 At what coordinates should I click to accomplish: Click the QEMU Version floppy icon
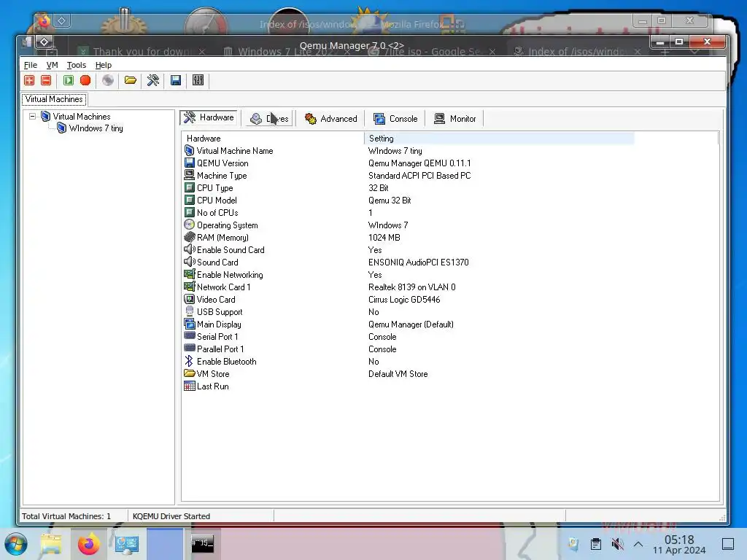189,163
